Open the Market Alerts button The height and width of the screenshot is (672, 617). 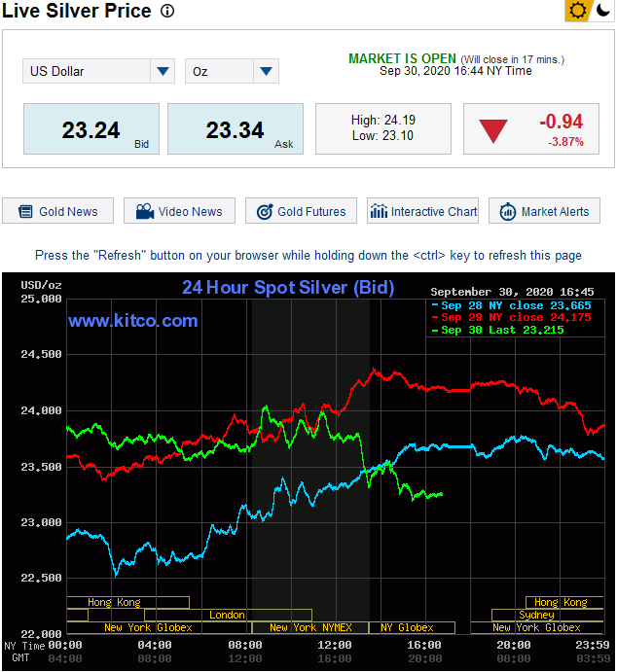[x=545, y=211]
